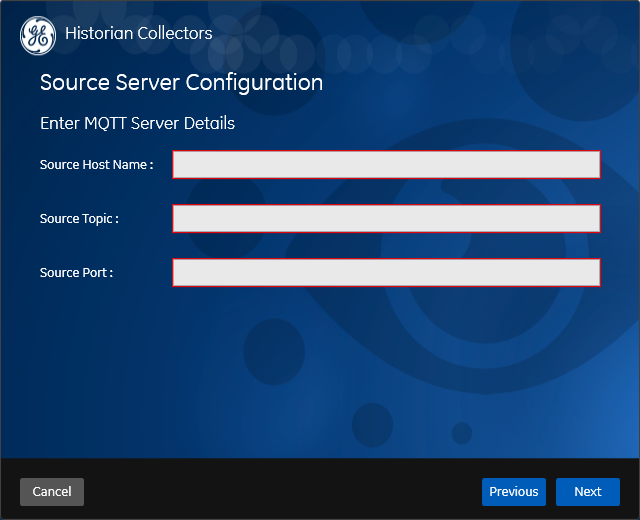
Task: Click into the Source Topic field
Action: (x=386, y=218)
